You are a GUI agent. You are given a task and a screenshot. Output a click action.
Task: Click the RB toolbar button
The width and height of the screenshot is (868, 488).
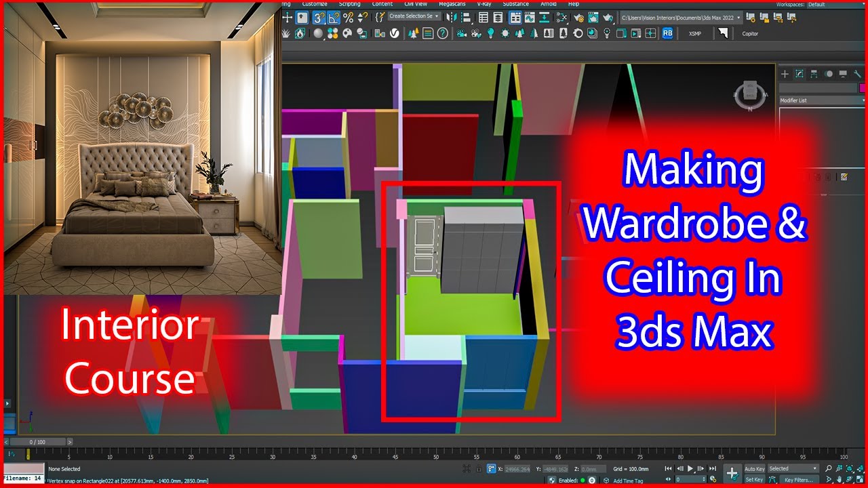(x=668, y=33)
